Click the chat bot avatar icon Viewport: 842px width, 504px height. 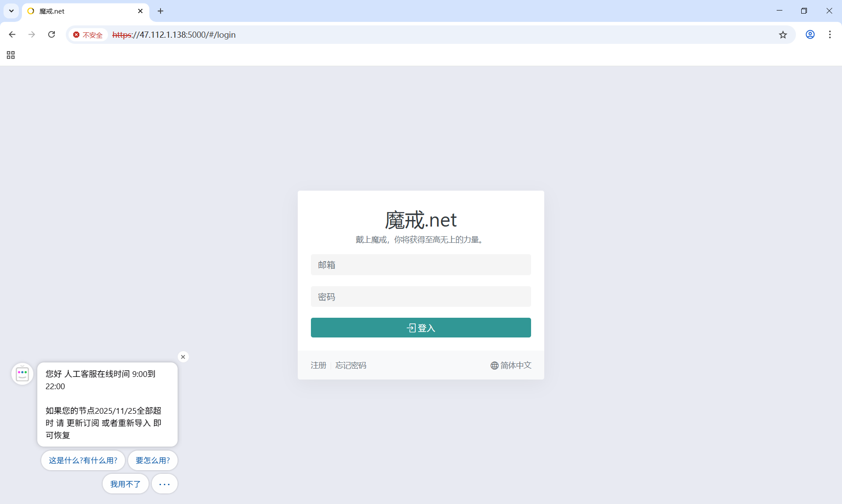(22, 374)
